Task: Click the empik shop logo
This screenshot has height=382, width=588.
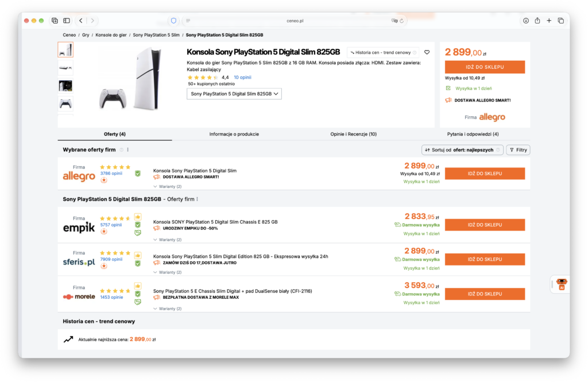Action: [x=79, y=227]
